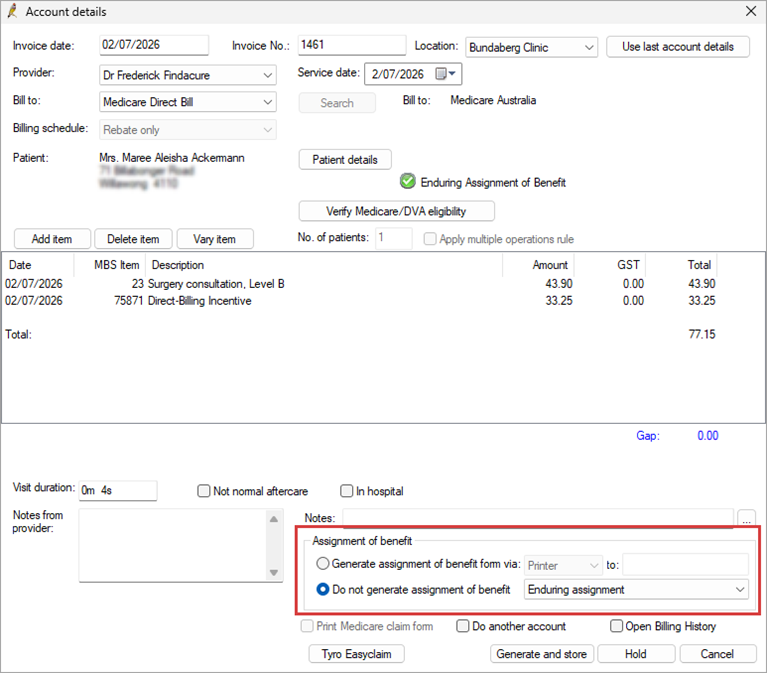Click Use last account details button
The height and width of the screenshot is (673, 767).
(677, 47)
